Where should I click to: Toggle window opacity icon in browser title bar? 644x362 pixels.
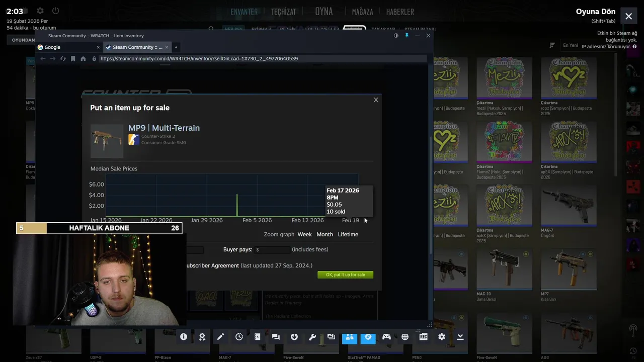396,36
